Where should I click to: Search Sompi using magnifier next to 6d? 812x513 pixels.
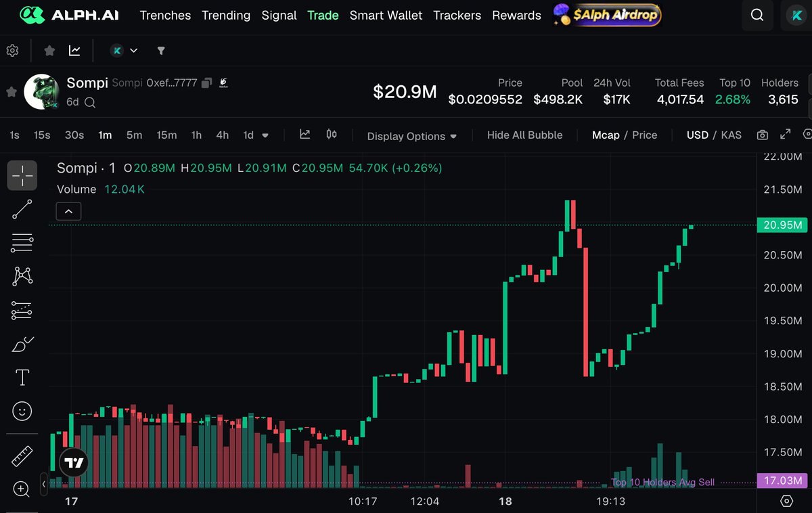coord(90,103)
